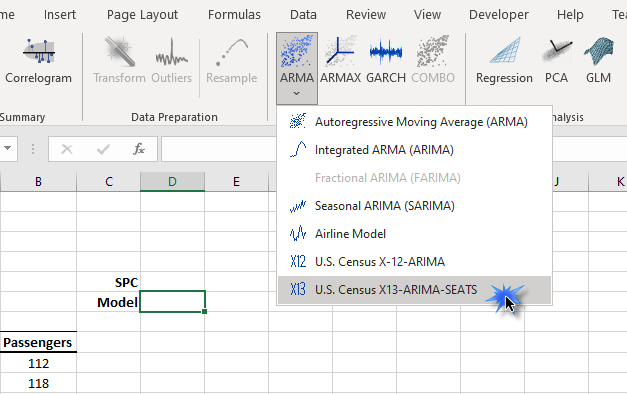Choose U.S. Census X-12-ARIMA entry
This screenshot has height=394, width=627.
point(414,262)
